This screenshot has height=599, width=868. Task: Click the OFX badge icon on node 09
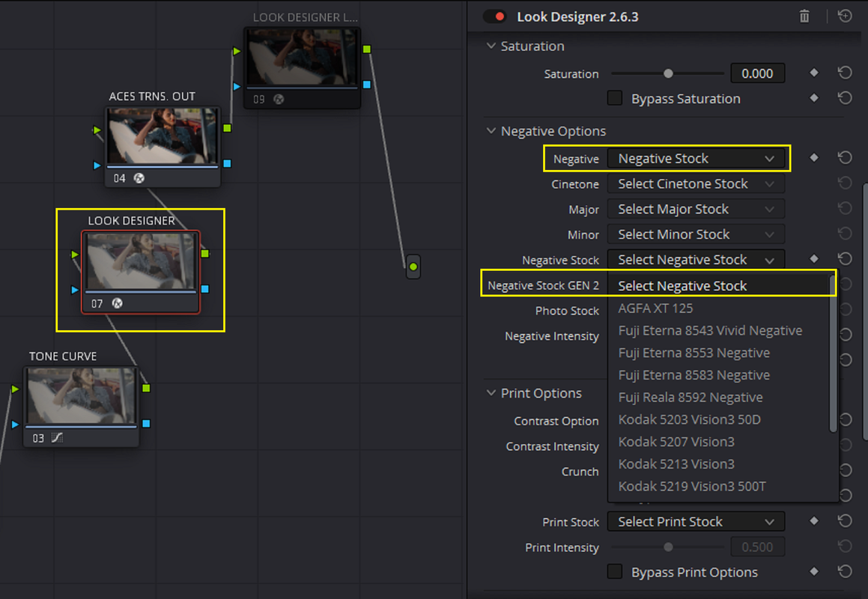pyautogui.click(x=279, y=99)
